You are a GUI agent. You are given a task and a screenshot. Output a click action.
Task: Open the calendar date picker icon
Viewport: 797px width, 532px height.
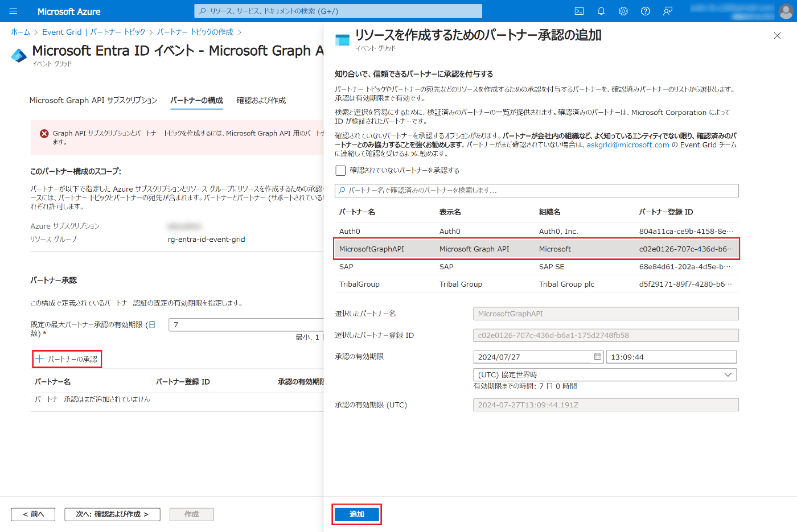[x=597, y=357]
